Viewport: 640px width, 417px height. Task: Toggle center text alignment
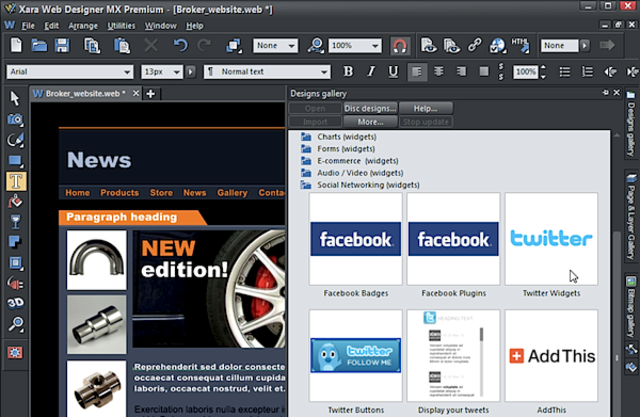tap(439, 72)
